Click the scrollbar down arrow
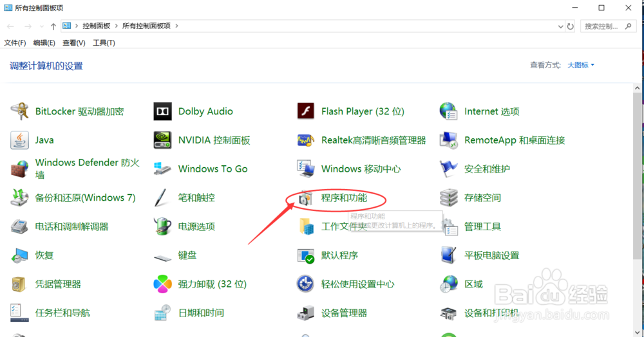The width and height of the screenshot is (644, 337). coord(637,332)
